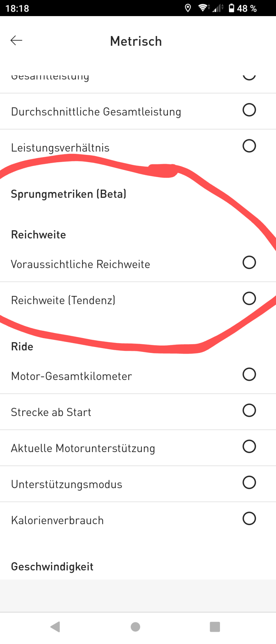Tap the Geschwindigkeit section heading
Screen dimensions: 276x644
pos(52,567)
